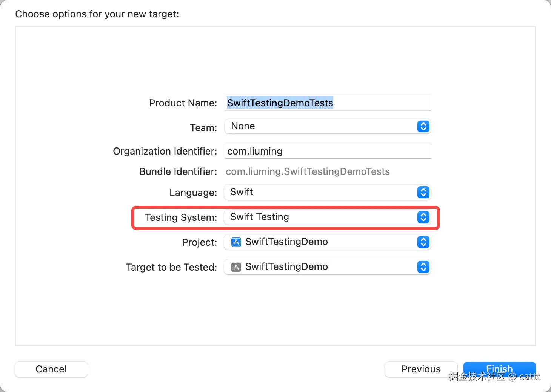Click the Language popup chevron arrows
Screen dimensions: 551x392
coord(423,192)
